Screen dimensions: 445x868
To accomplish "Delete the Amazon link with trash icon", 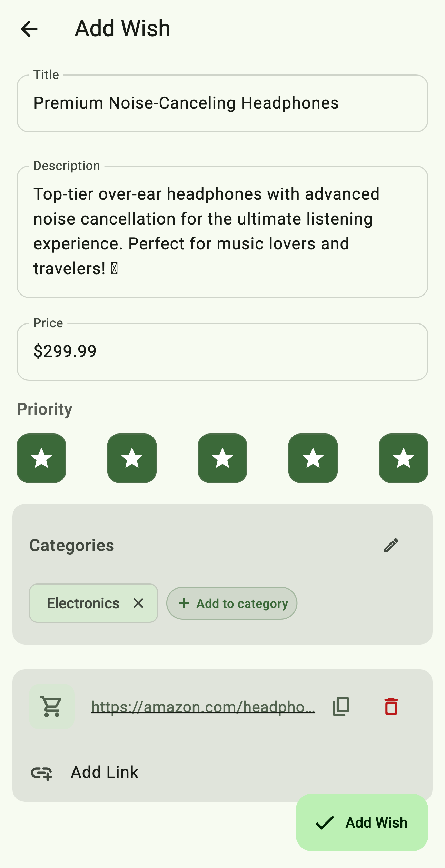I will click(x=391, y=707).
